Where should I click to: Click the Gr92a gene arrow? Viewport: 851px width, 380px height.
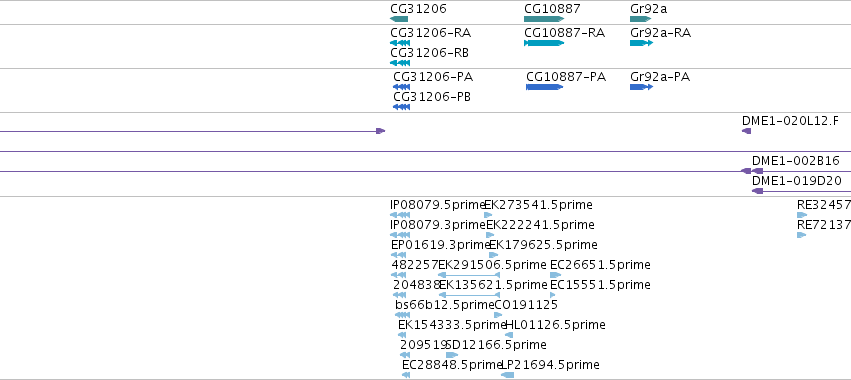[640, 19]
